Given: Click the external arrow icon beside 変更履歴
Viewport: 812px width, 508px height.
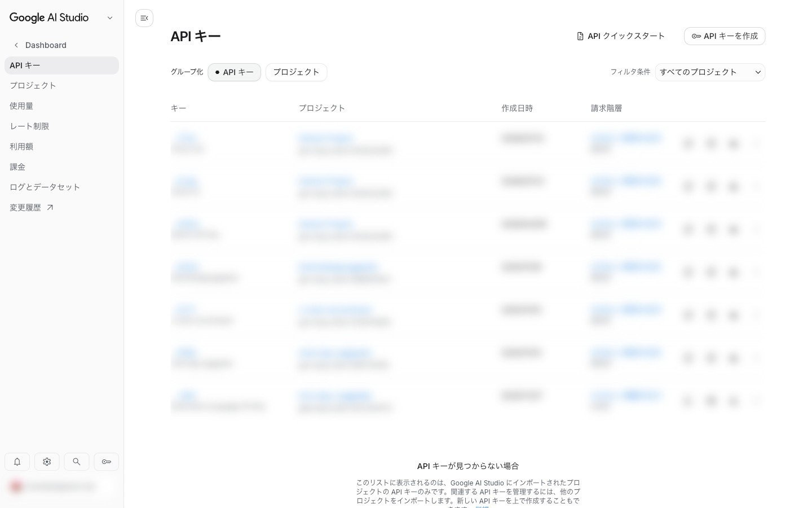Looking at the screenshot, I should [x=50, y=208].
